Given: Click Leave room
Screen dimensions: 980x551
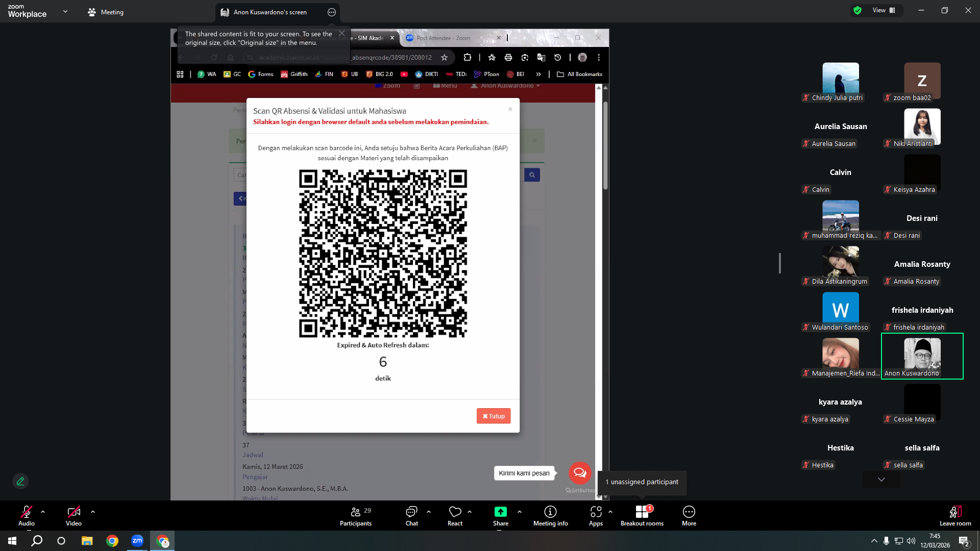Looking at the screenshot, I should click(x=955, y=515).
